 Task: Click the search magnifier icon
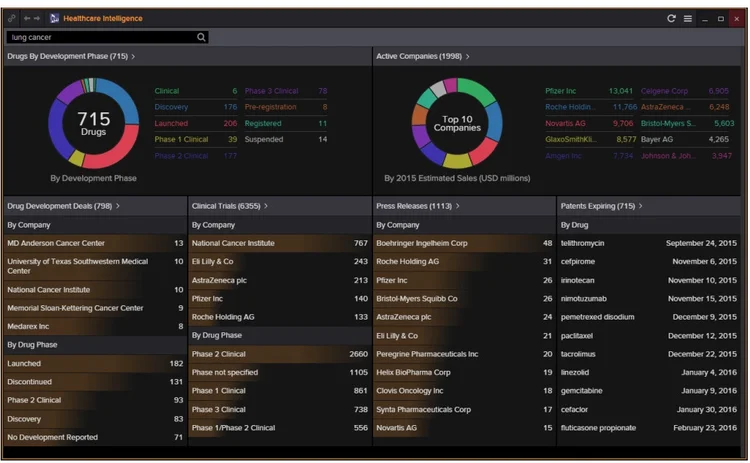(x=201, y=37)
